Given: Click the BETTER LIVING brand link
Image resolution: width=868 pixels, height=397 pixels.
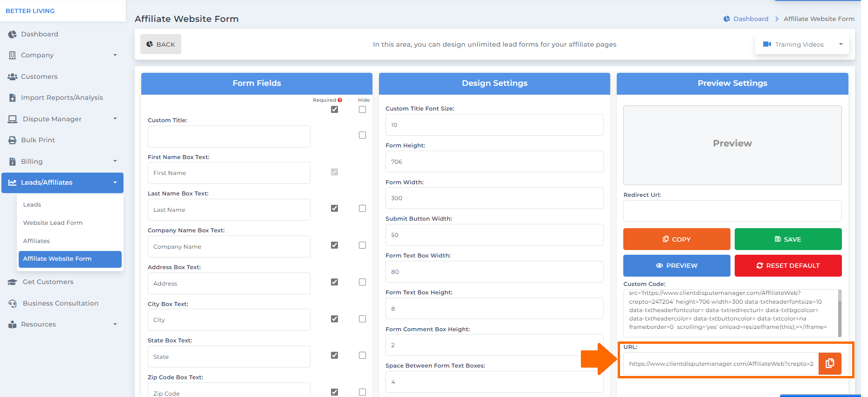Looking at the screenshot, I should tap(30, 11).
